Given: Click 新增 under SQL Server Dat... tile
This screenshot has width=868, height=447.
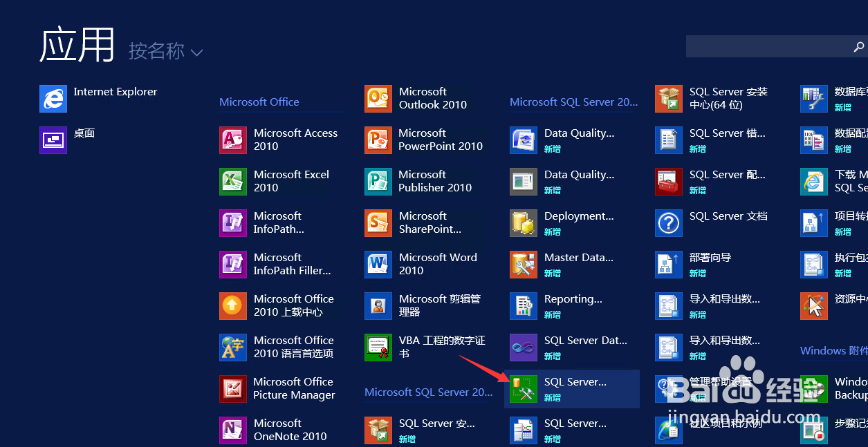Looking at the screenshot, I should tap(553, 356).
